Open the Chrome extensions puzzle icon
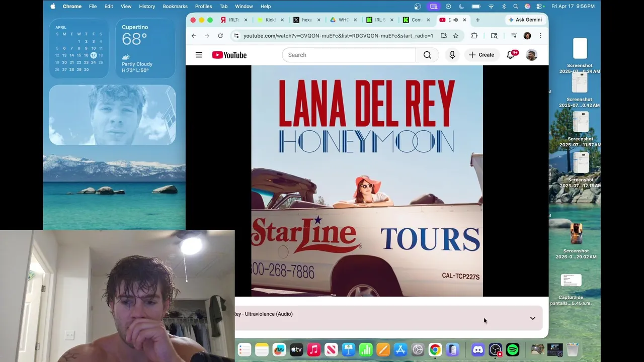Screen dimensions: 644x362 tap(474, 36)
